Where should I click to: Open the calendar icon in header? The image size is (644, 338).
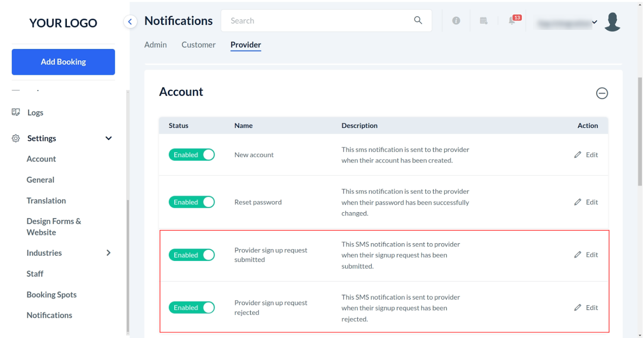[484, 21]
